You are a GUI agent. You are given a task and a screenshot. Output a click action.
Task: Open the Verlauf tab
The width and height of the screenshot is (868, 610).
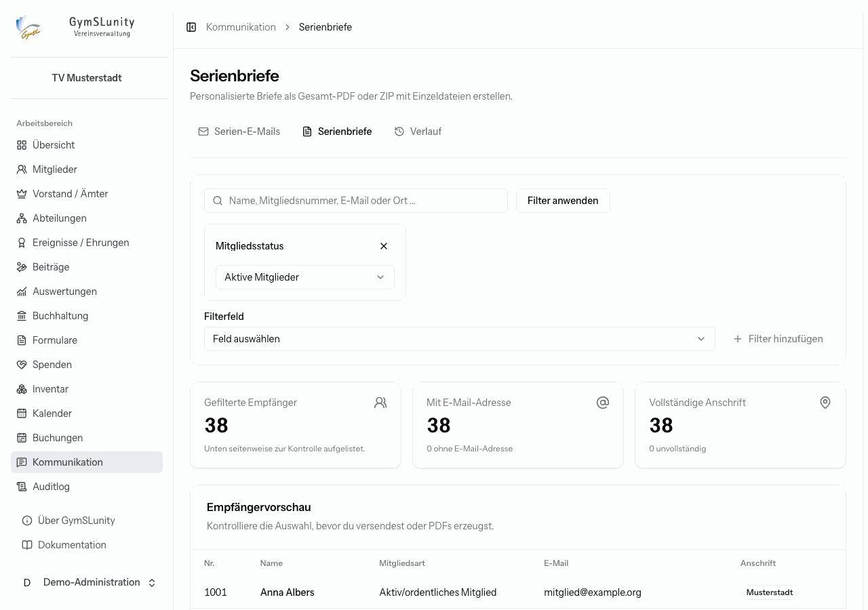coord(418,131)
